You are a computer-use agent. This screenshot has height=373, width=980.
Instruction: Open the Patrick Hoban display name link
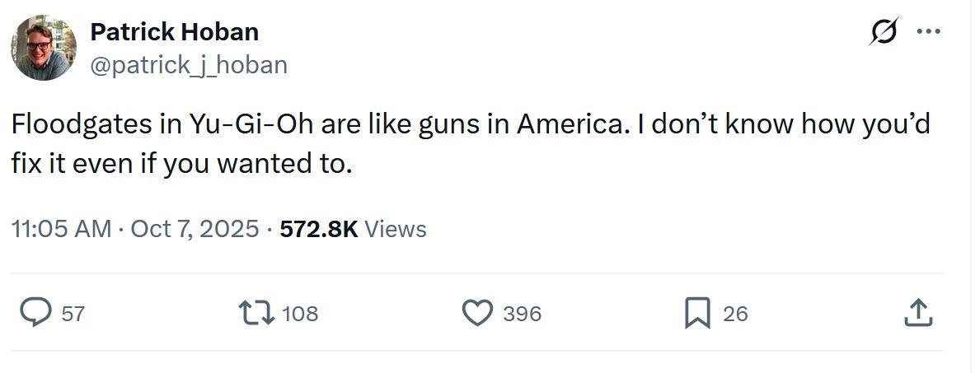tap(174, 32)
